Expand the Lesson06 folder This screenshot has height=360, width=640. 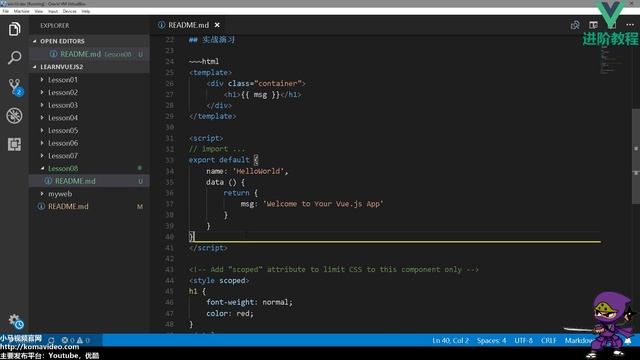click(x=62, y=143)
